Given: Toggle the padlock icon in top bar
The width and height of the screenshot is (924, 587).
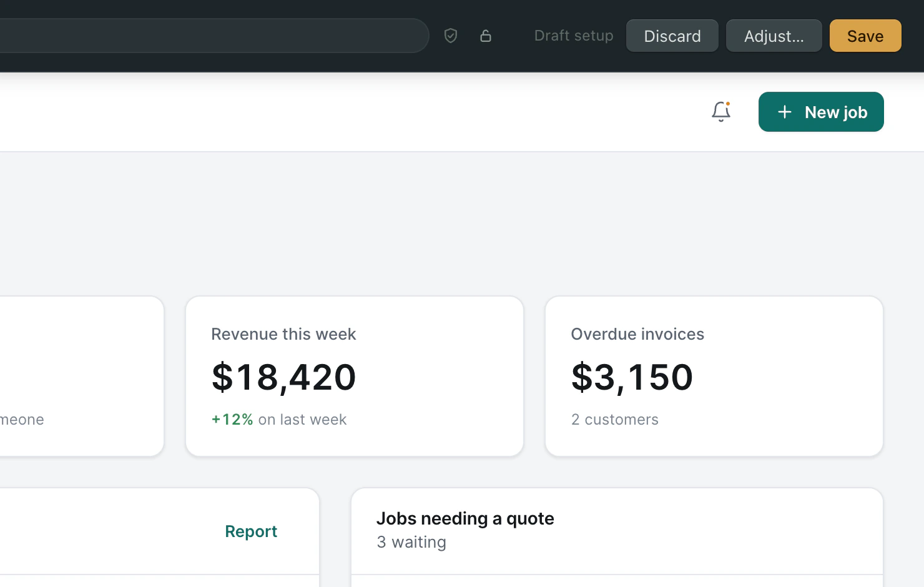Looking at the screenshot, I should pyautogui.click(x=486, y=36).
